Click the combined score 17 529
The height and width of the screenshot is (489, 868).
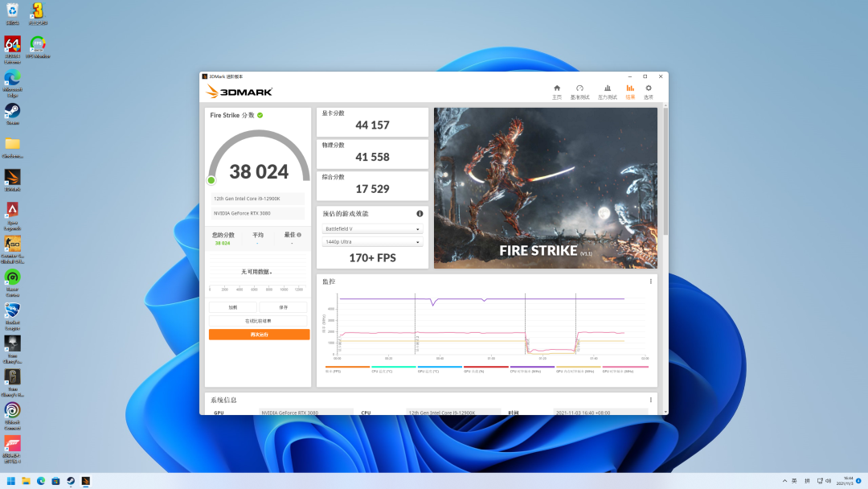[x=373, y=189]
